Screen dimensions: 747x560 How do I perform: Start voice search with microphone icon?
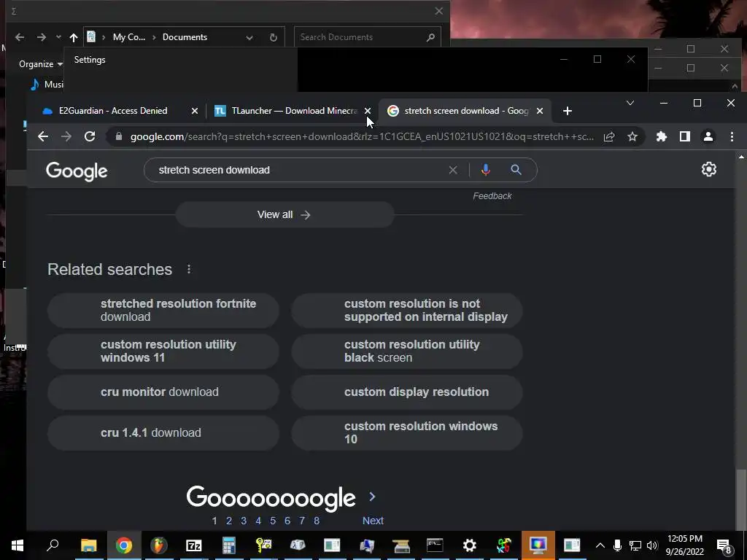[485, 170]
